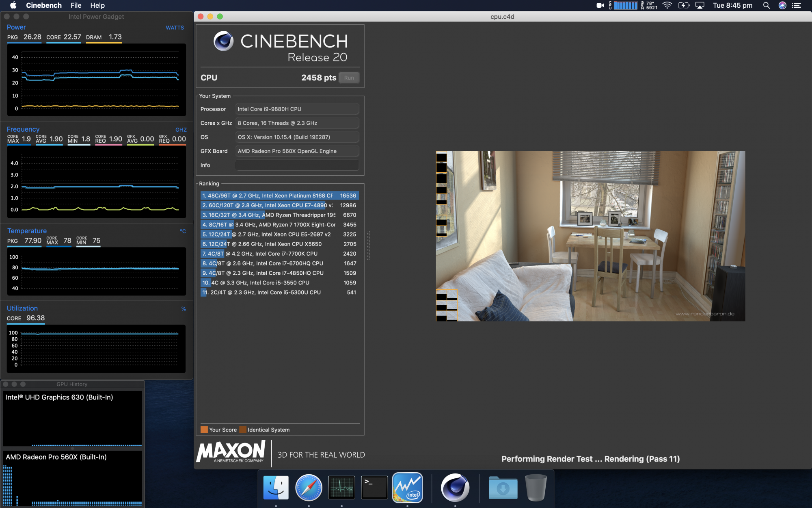This screenshot has height=508, width=812.
Task: Launch Safari from the Dock
Action: [309, 487]
